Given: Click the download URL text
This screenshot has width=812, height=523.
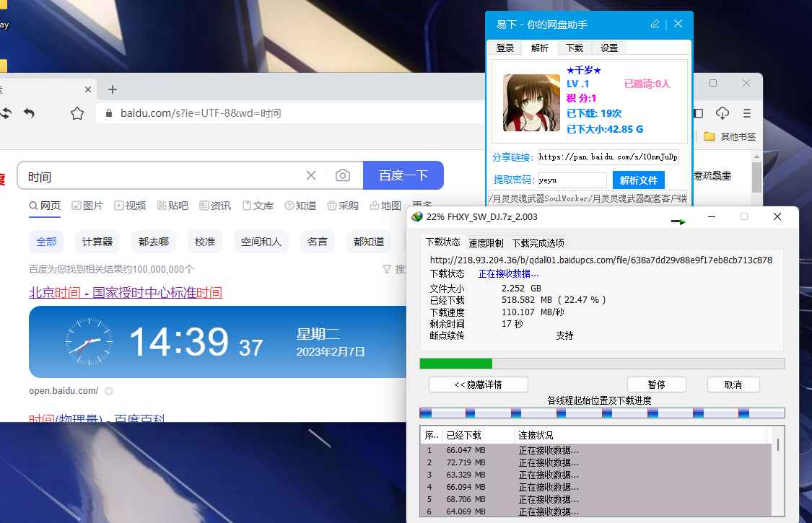Looking at the screenshot, I should click(601, 260).
